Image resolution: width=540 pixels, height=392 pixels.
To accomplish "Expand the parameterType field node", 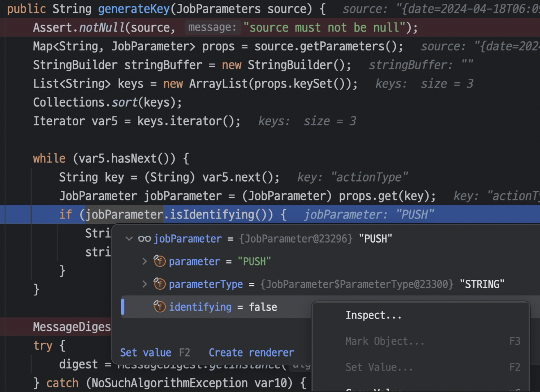I will [x=144, y=284].
